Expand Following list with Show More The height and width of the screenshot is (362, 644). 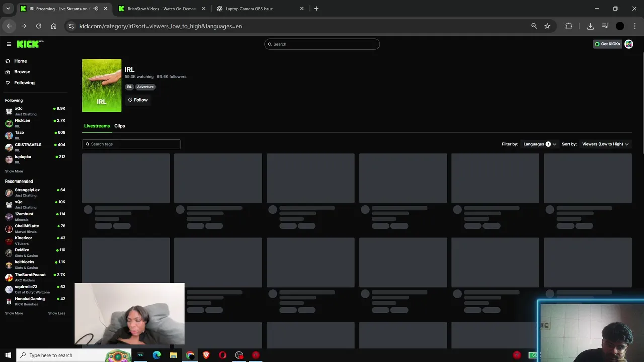14,171
